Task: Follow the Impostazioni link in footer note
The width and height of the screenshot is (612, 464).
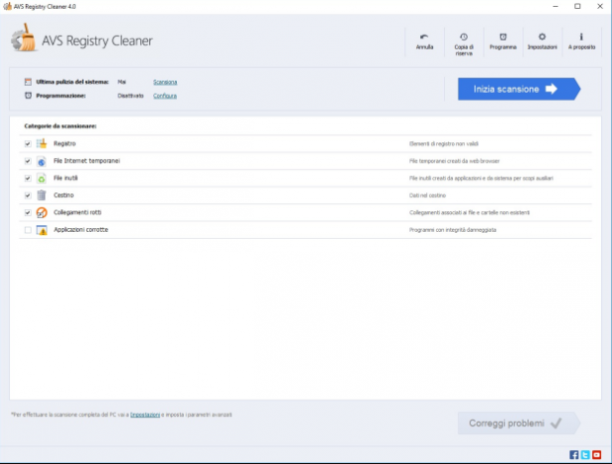Action: (145, 414)
